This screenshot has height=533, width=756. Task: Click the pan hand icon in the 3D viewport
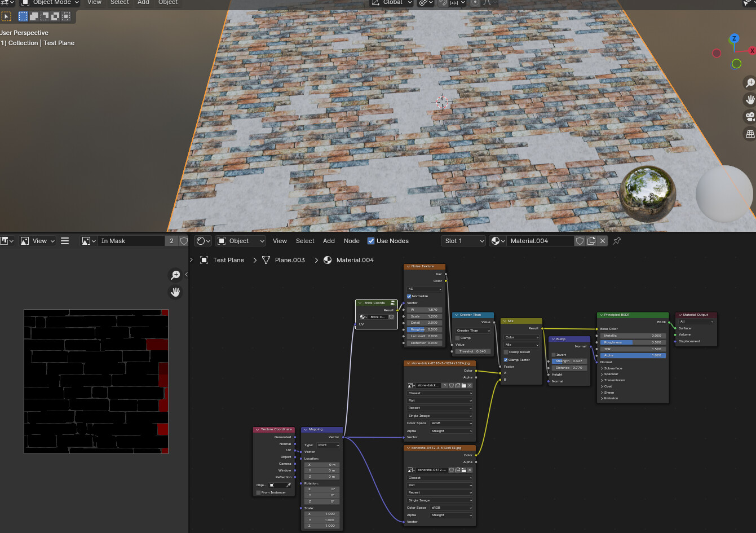click(x=750, y=100)
